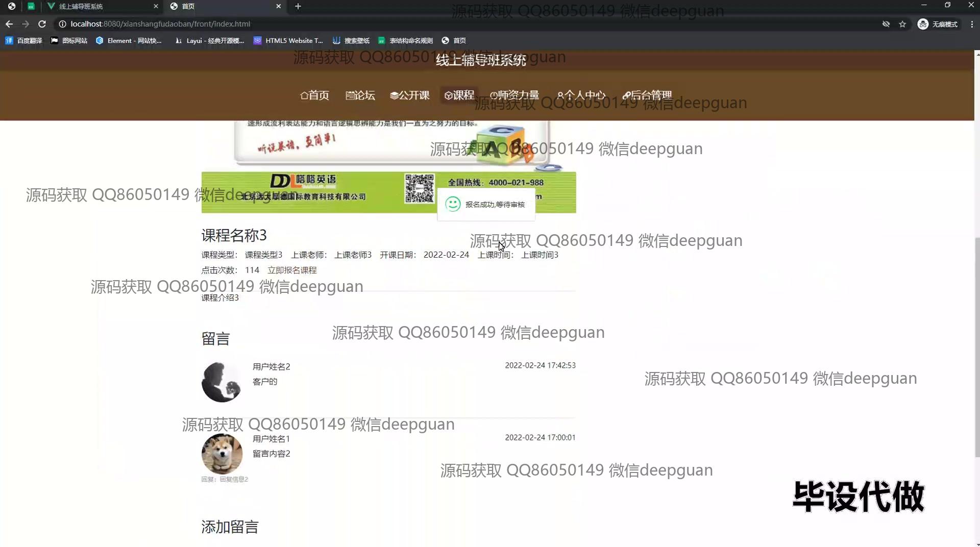
Task: Go back to the previous page
Action: (x=9, y=24)
